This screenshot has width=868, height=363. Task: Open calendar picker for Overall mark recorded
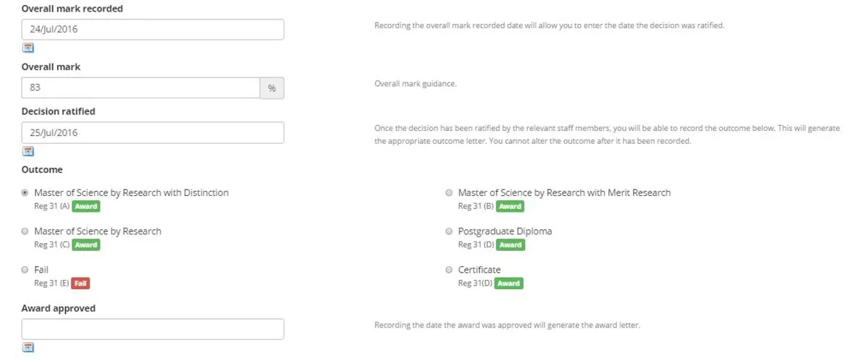click(28, 48)
